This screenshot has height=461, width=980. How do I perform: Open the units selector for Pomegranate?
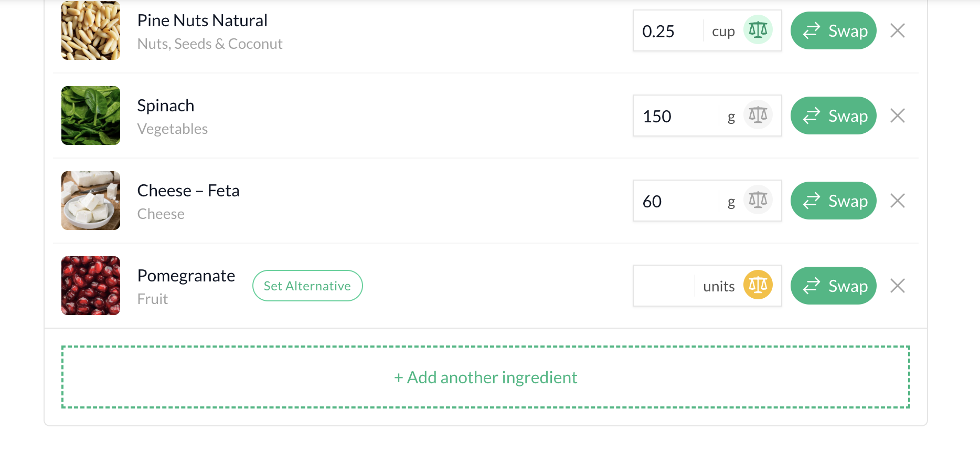719,286
